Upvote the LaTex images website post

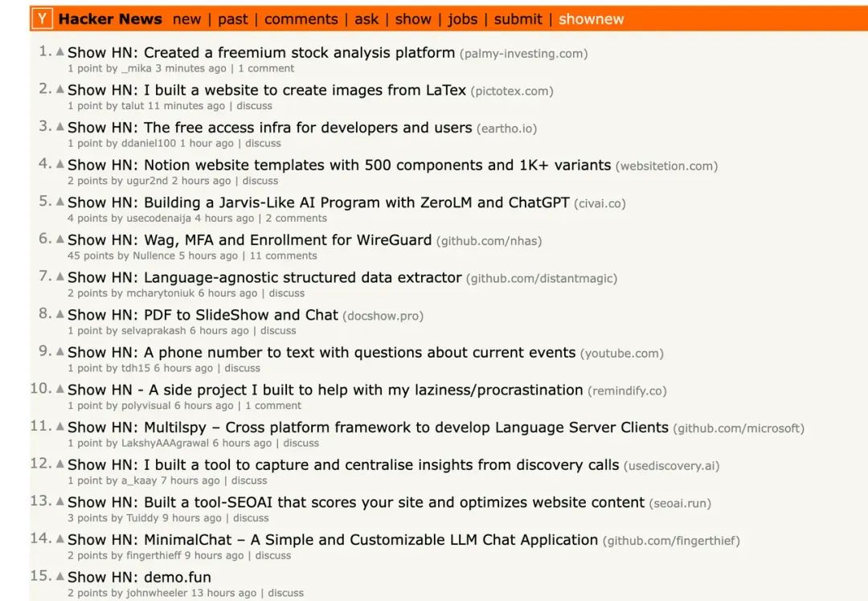click(x=59, y=89)
